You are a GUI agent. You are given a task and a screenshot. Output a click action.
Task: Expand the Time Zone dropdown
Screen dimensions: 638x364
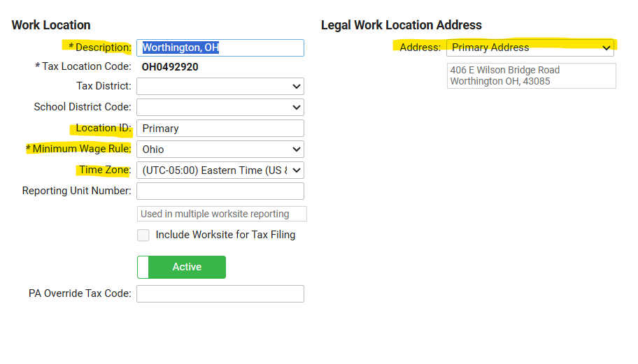click(220, 170)
